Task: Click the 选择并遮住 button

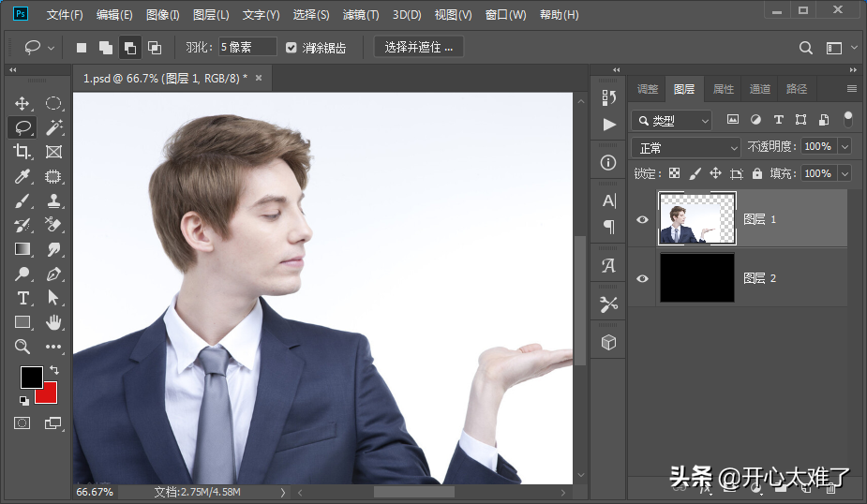Action: pos(419,47)
